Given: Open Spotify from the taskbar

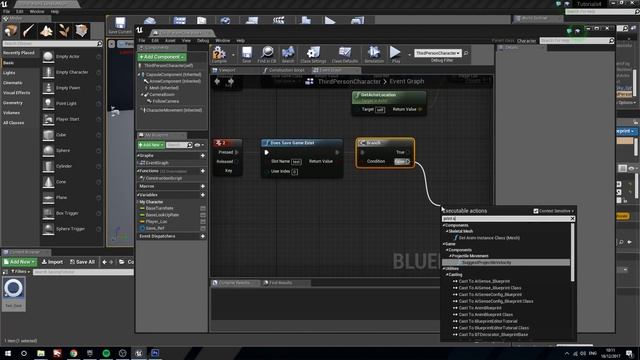Looking at the screenshot, I should coord(106,353).
